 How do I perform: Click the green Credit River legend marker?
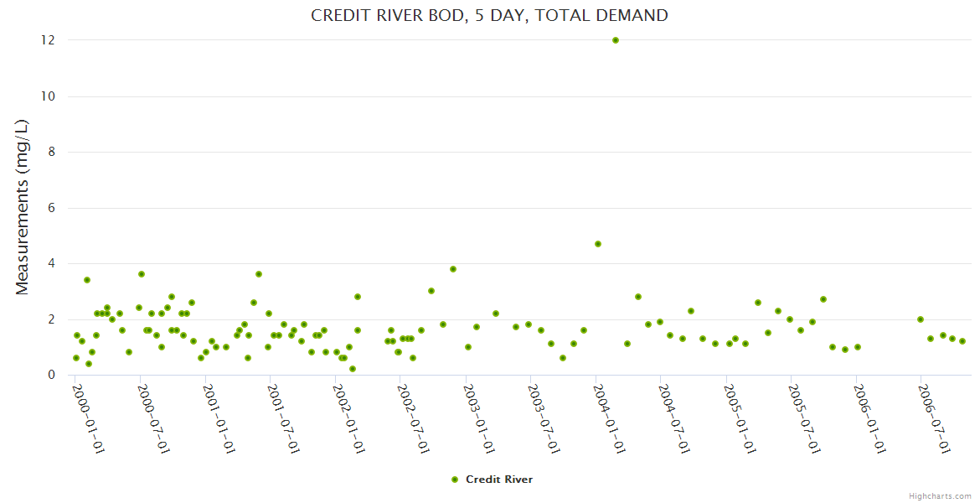(455, 480)
